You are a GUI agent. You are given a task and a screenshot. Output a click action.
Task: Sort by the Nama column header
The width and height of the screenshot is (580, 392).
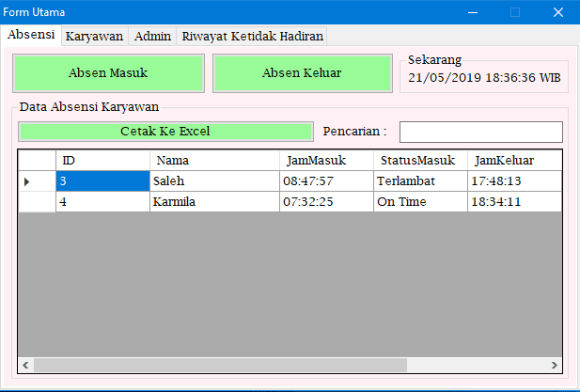[214, 160]
